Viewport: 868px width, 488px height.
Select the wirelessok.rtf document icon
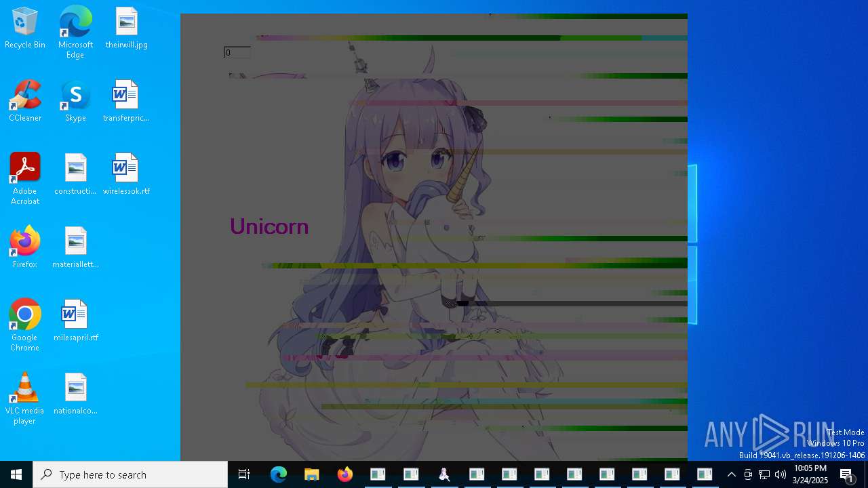(126, 175)
